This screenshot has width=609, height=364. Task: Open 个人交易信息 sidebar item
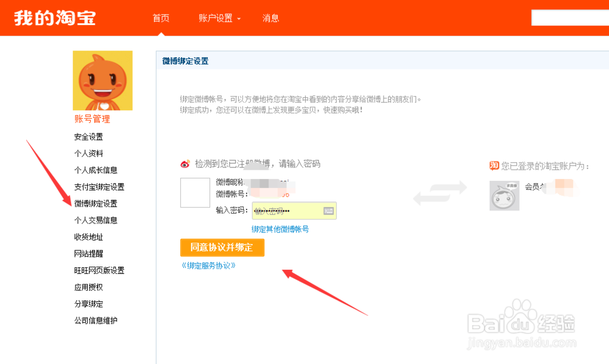tap(96, 220)
